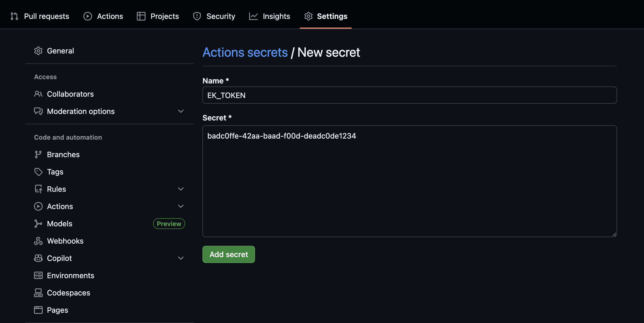Click the Security shield icon
644x323 pixels.
197,16
